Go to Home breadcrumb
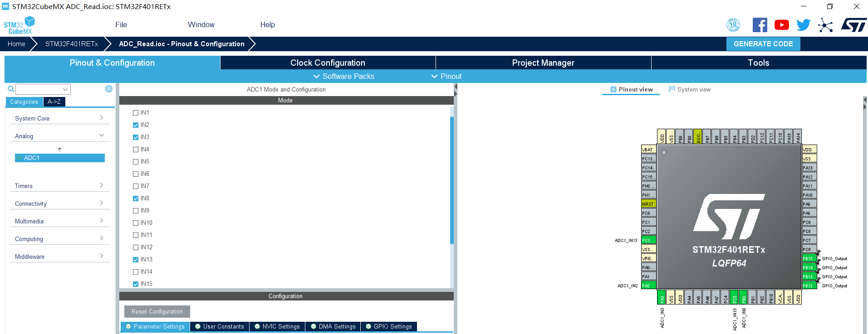Viewport: 868px width, 334px height. (x=16, y=44)
